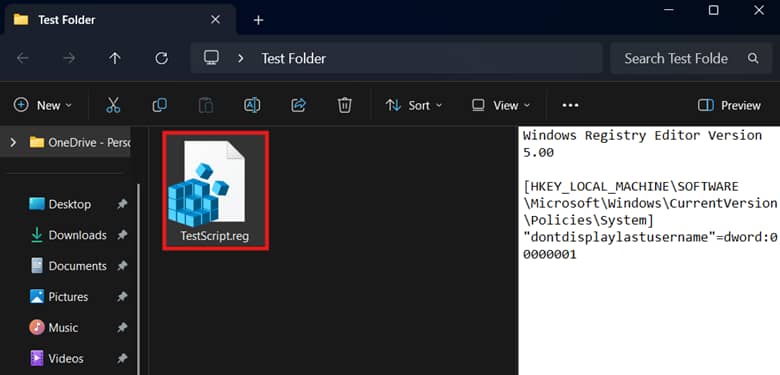Image resolution: width=780 pixels, height=375 pixels.
Task: Click the Refresh icon
Action: 161,59
